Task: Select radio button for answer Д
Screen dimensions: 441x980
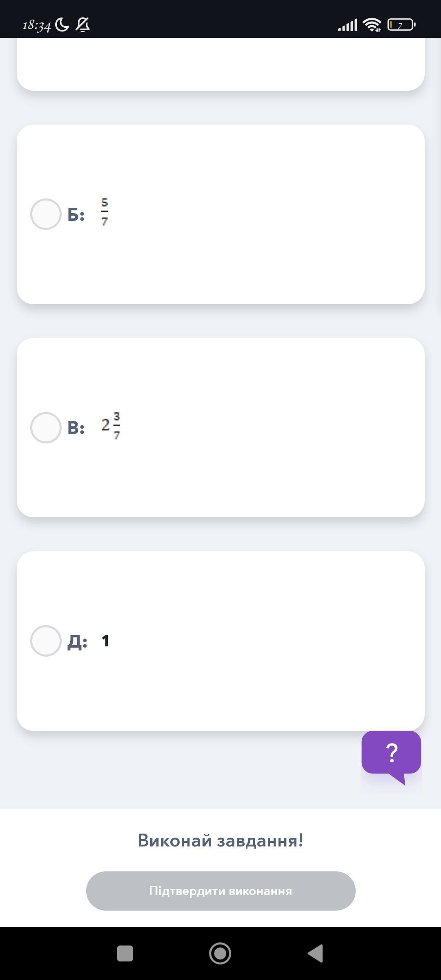Action: click(x=46, y=641)
